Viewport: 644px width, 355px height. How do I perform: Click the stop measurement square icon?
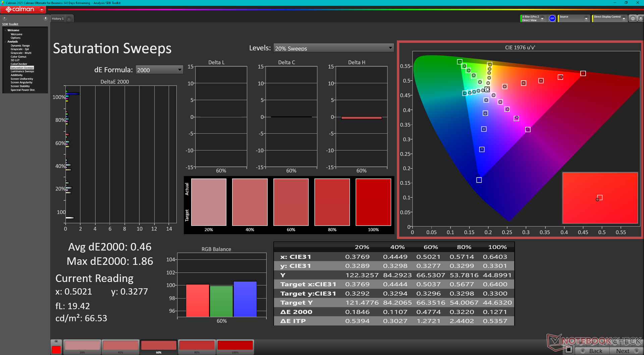(568, 350)
